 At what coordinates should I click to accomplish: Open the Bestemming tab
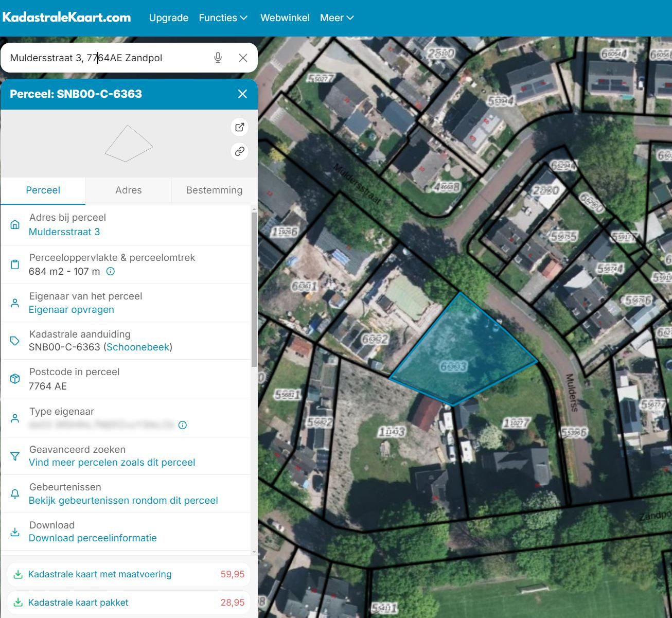(214, 190)
